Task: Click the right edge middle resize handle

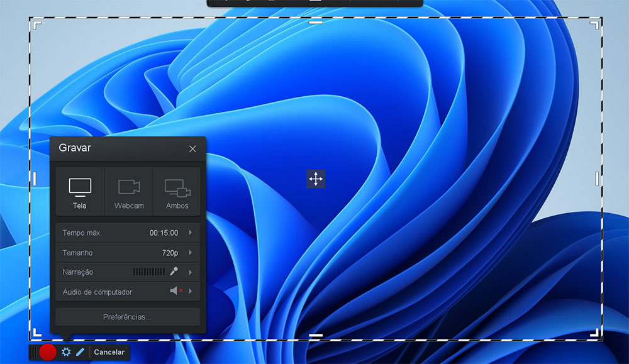Action: point(597,179)
